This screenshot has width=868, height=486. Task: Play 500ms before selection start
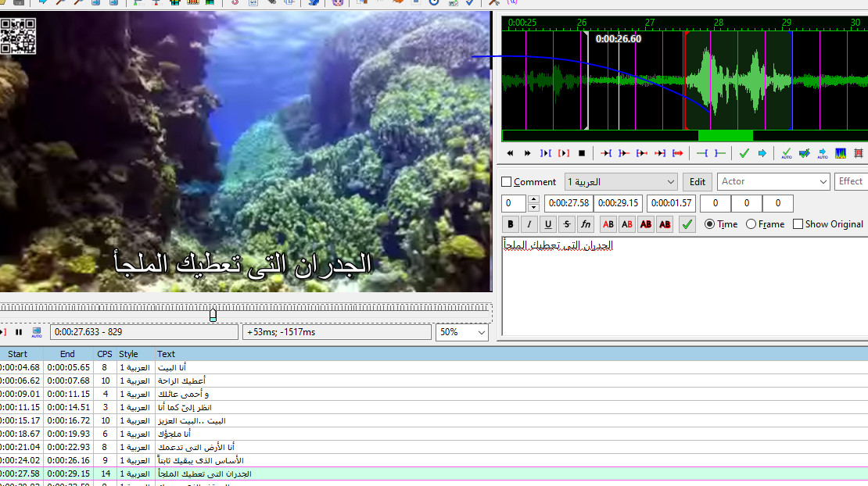[606, 153]
